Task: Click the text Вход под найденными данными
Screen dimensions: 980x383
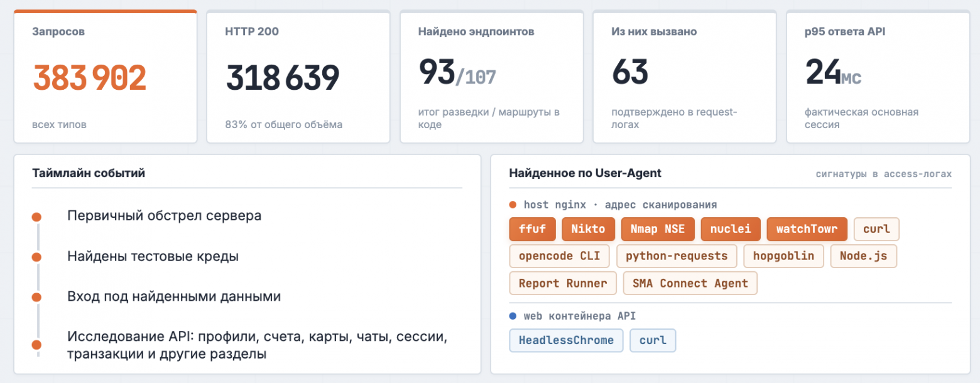Action: point(174,296)
